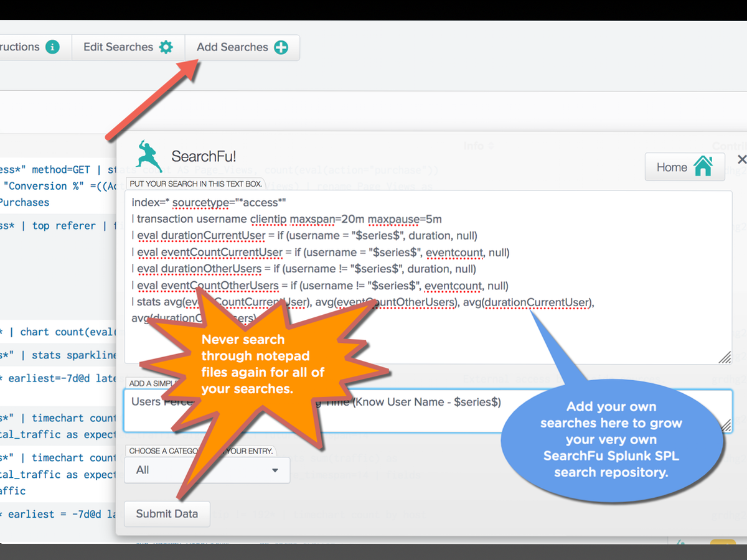Select the background 'top referer' search row
The width and height of the screenshot is (747, 560).
(x=58, y=226)
